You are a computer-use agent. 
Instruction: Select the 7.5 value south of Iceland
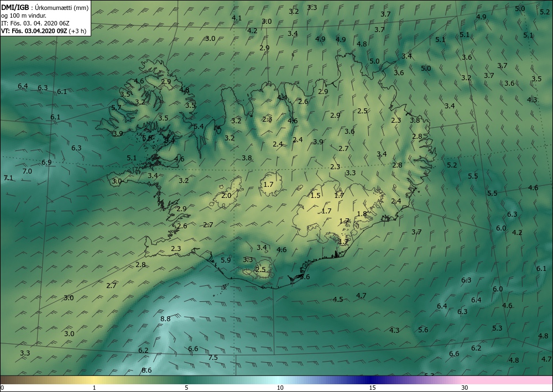tap(213, 358)
